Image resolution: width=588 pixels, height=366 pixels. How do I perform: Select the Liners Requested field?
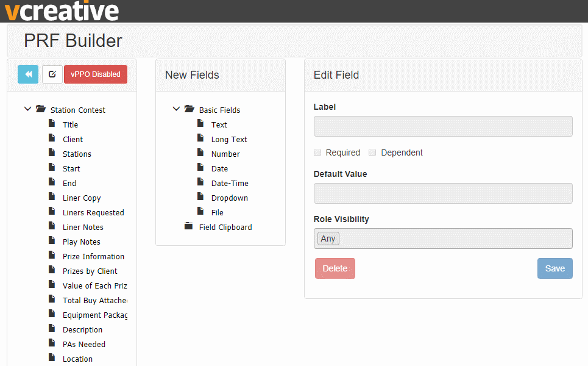[93, 212]
